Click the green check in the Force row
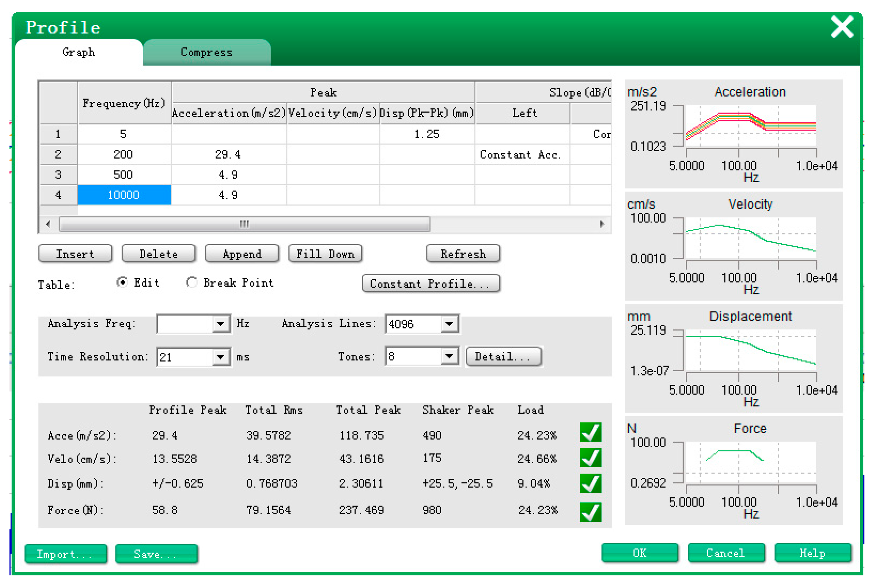The width and height of the screenshot is (876, 588). pos(590,512)
